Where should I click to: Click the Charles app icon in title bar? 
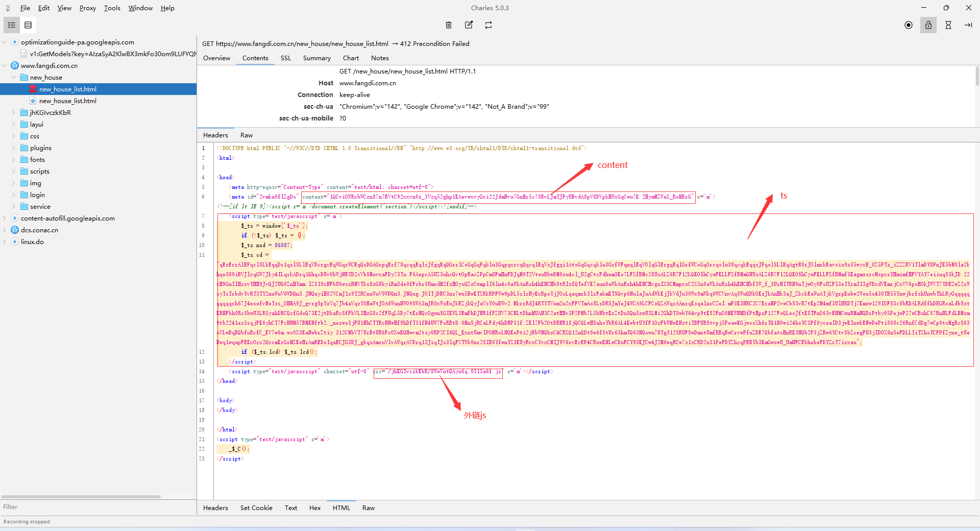[x=8, y=8]
